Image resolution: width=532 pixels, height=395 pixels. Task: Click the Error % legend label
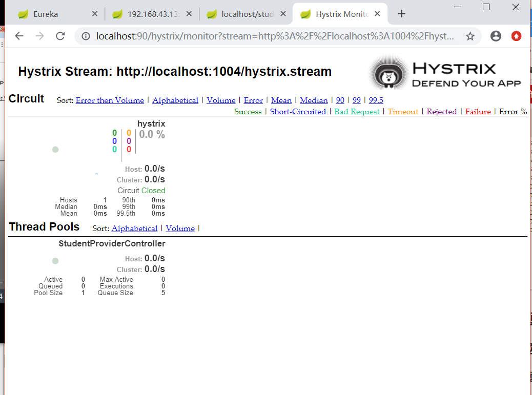tap(513, 112)
